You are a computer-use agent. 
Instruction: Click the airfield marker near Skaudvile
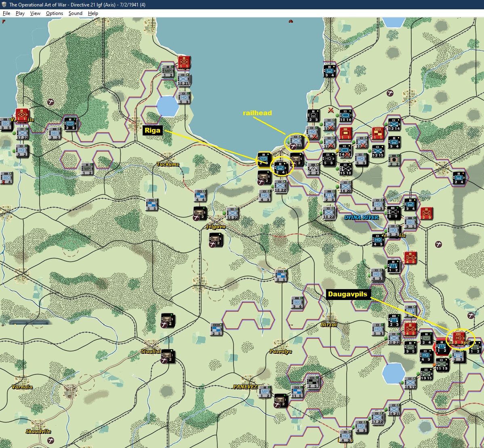pos(51,440)
